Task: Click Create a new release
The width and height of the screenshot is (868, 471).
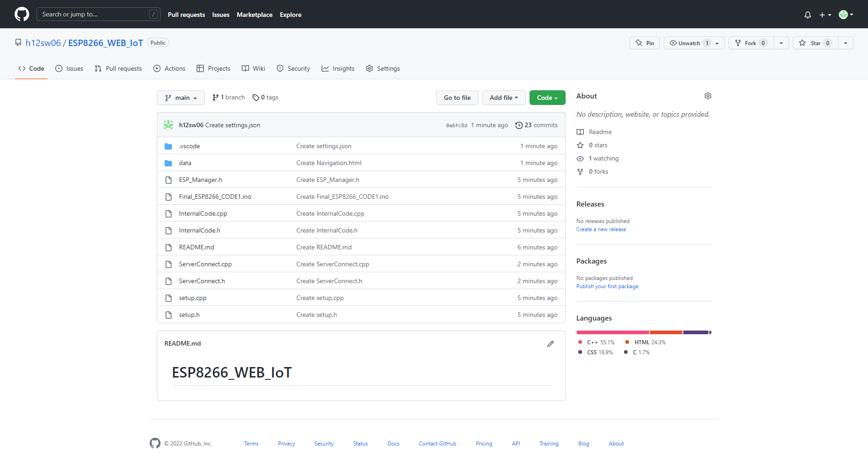Action: [601, 229]
